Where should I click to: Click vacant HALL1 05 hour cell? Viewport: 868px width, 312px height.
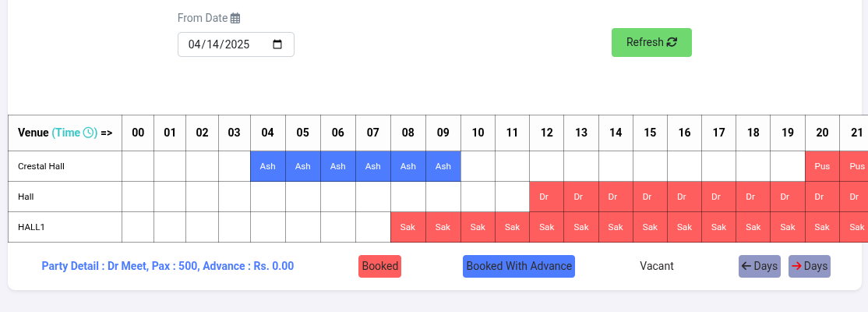click(x=302, y=227)
